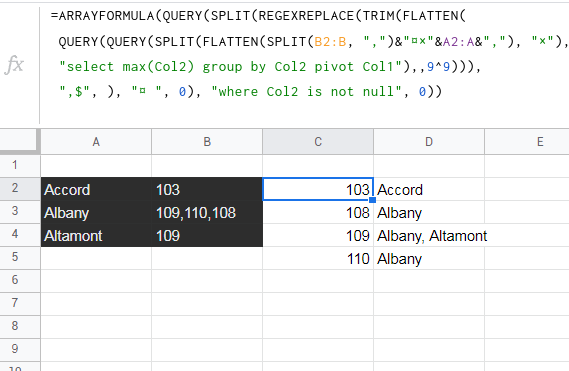The width and height of the screenshot is (569, 371).
Task: Click empty cell E2
Action: click(527, 189)
